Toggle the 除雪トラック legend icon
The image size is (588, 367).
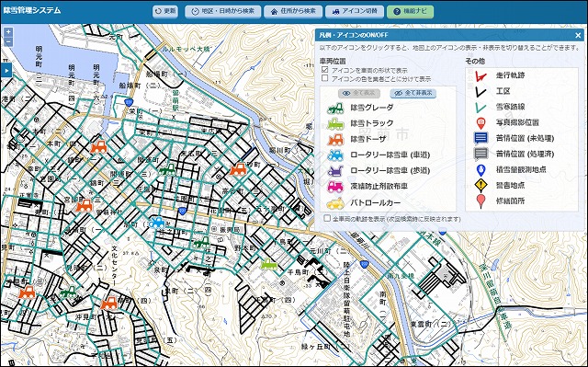pos(335,124)
